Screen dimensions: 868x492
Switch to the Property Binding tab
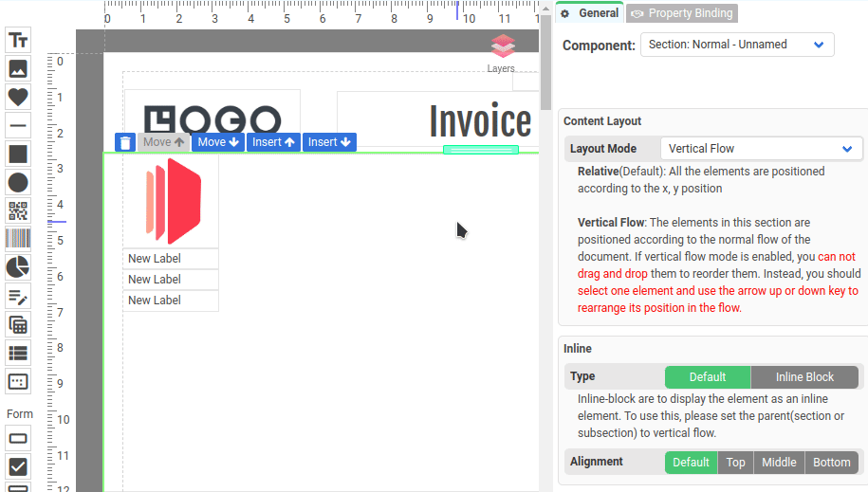pos(683,13)
